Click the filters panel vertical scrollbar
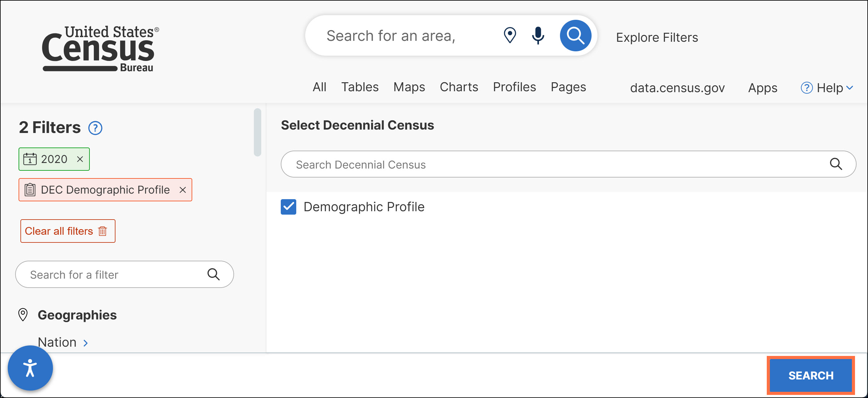Viewport: 868px width, 398px height. (258, 132)
